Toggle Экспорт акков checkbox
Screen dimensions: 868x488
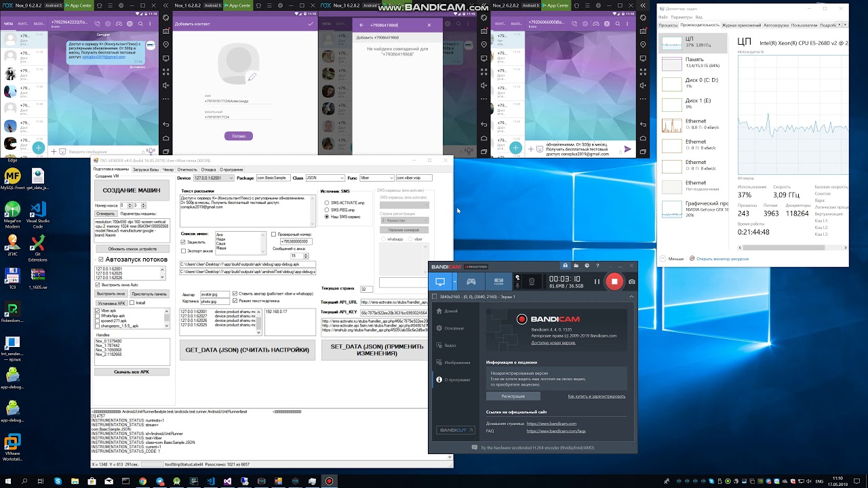point(183,251)
